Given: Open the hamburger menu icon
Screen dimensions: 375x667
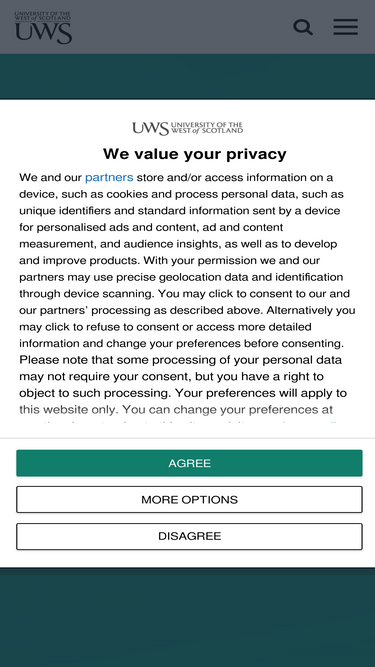Looking at the screenshot, I should coord(345,27).
